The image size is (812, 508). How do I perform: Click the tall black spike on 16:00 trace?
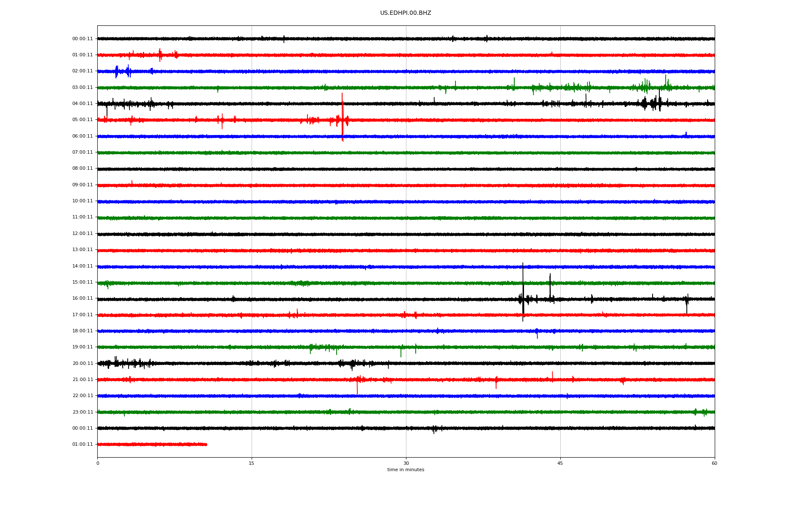tap(523, 292)
